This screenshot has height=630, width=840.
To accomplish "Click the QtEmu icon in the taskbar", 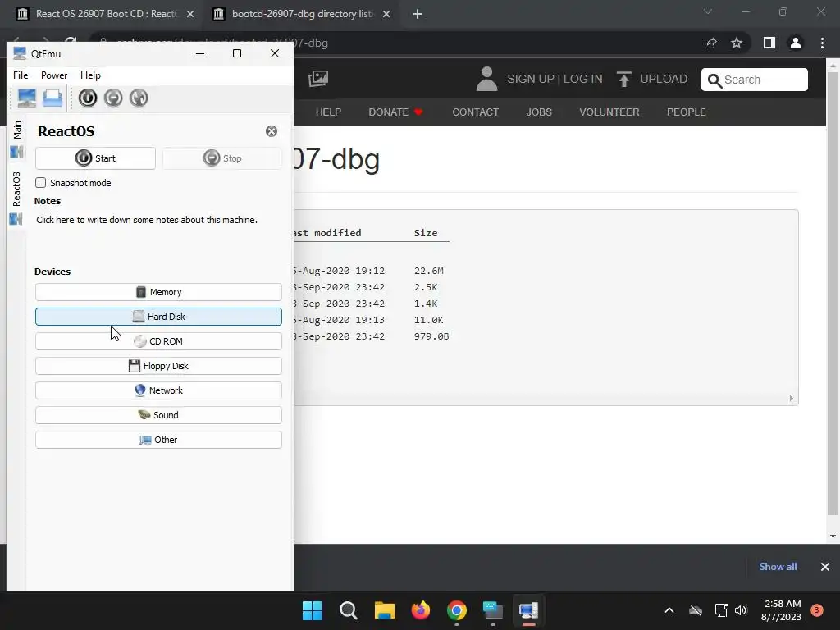I will [529, 610].
